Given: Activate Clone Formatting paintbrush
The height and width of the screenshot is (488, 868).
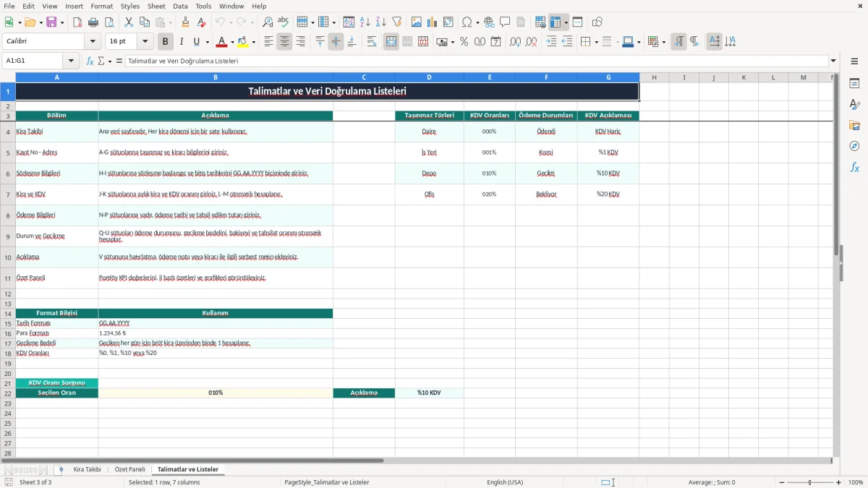Looking at the screenshot, I should pyautogui.click(x=186, y=22).
